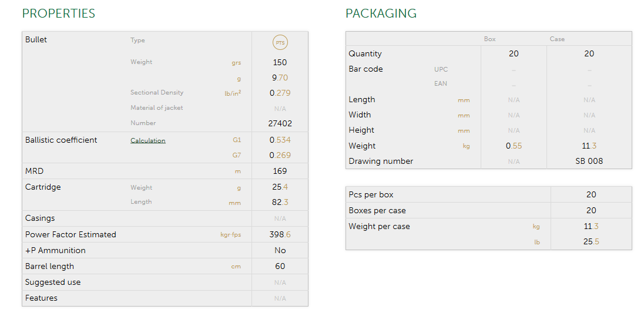Click the +P Ammunition value No

tap(280, 250)
